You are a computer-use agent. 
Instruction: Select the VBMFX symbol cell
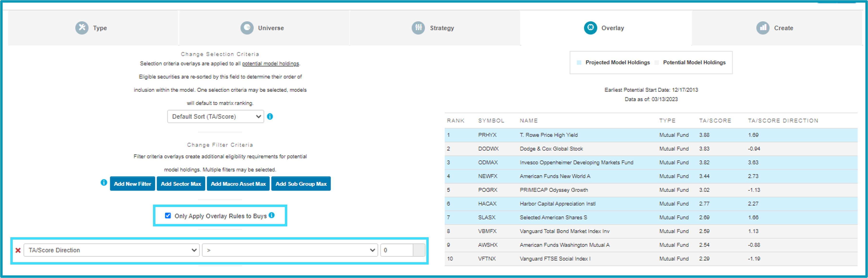(487, 231)
